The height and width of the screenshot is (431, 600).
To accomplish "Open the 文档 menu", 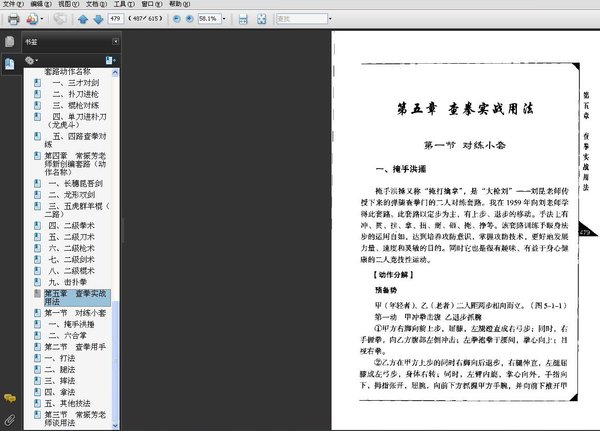I will [96, 4].
